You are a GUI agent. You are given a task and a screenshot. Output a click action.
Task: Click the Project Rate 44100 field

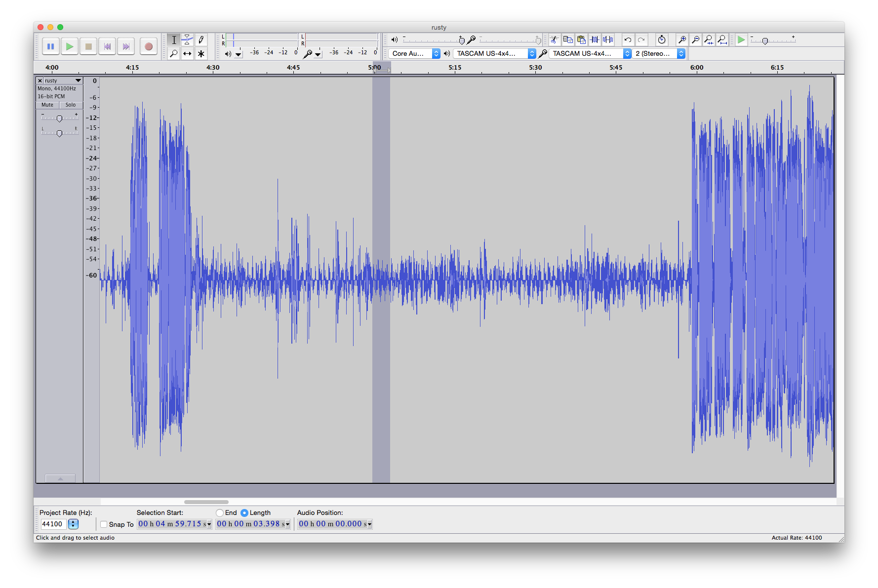tap(53, 524)
